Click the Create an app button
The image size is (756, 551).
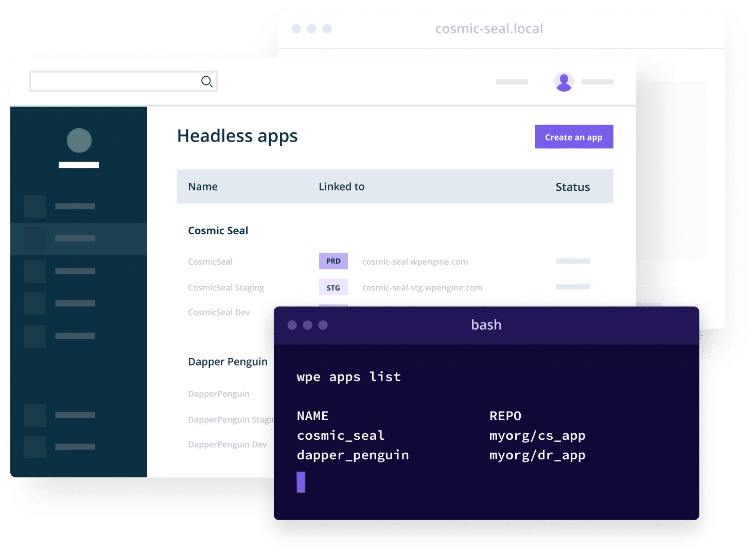coord(573,136)
